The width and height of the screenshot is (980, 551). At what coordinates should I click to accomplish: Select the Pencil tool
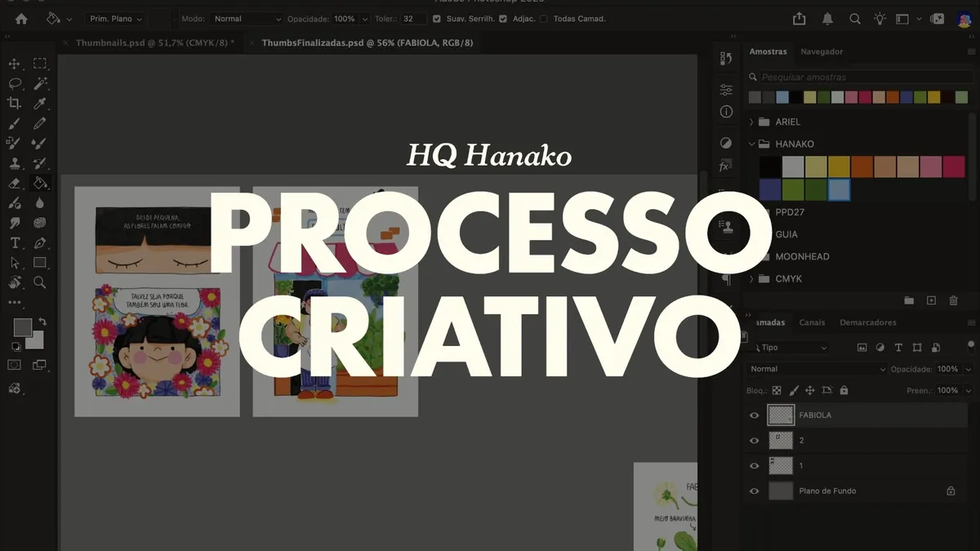[x=39, y=123]
